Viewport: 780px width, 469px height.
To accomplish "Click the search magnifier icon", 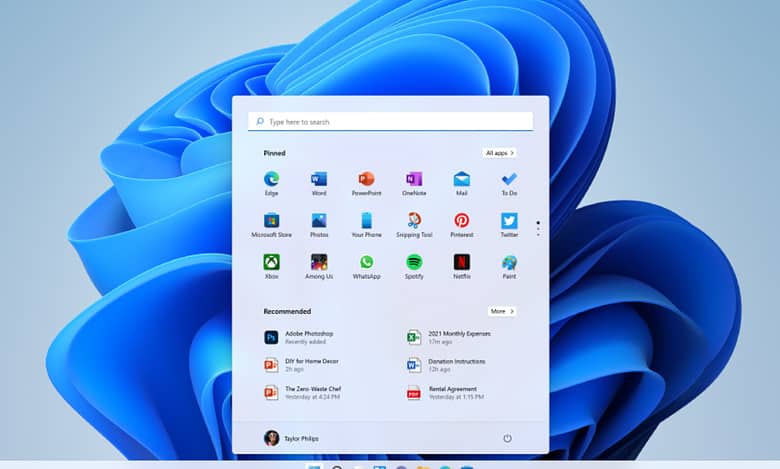I will [260, 121].
